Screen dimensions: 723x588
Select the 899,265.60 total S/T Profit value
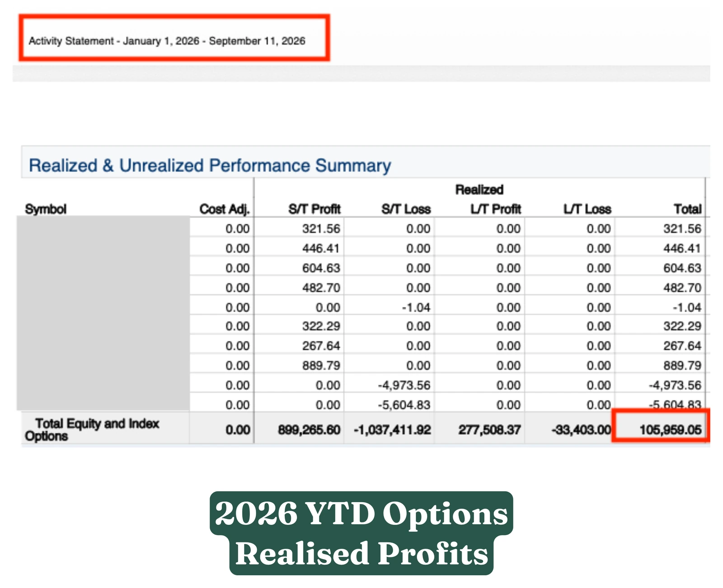point(309,429)
